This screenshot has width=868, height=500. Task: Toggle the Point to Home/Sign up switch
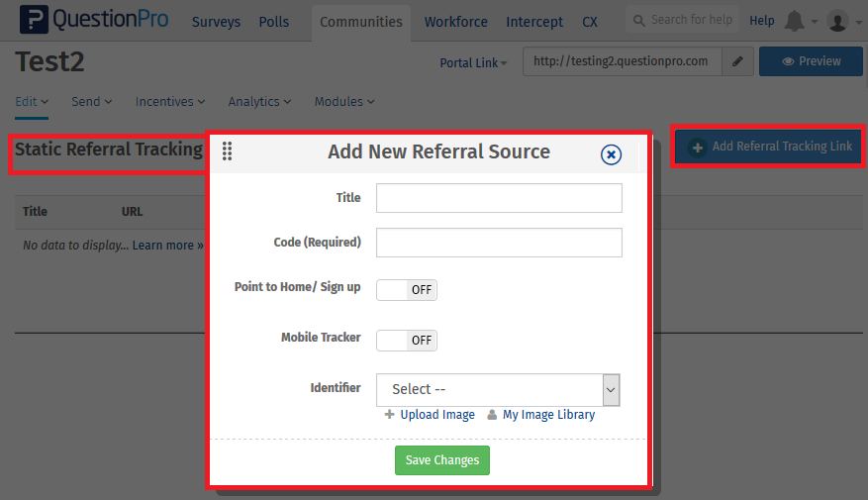click(407, 290)
